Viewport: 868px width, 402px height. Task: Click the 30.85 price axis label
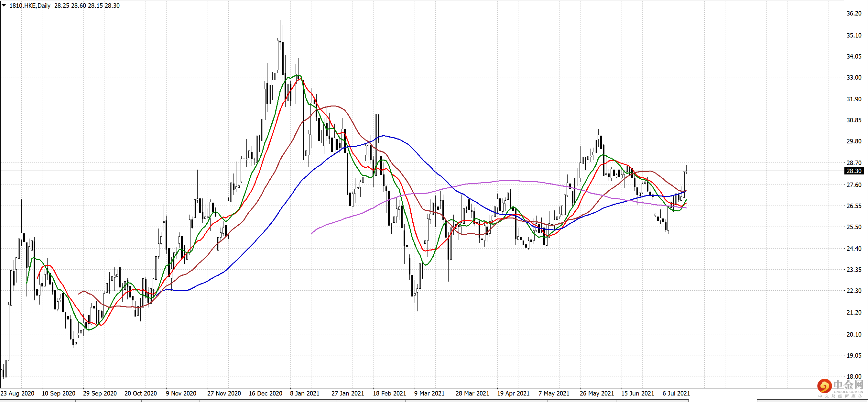click(854, 120)
